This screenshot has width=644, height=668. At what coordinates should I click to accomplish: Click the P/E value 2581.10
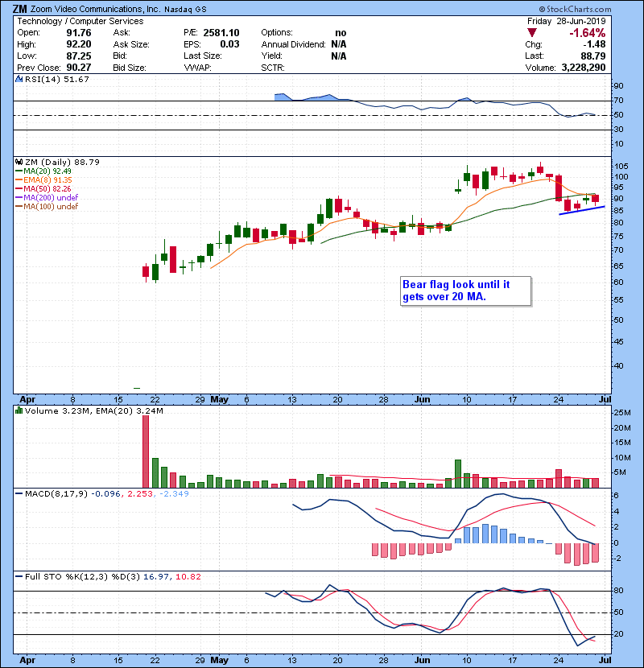pos(221,33)
